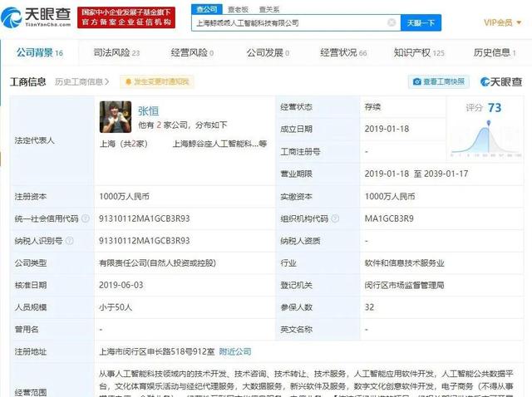Click organization code MA1GCB3R9
Screen dimensions: 532x397
click(x=389, y=218)
